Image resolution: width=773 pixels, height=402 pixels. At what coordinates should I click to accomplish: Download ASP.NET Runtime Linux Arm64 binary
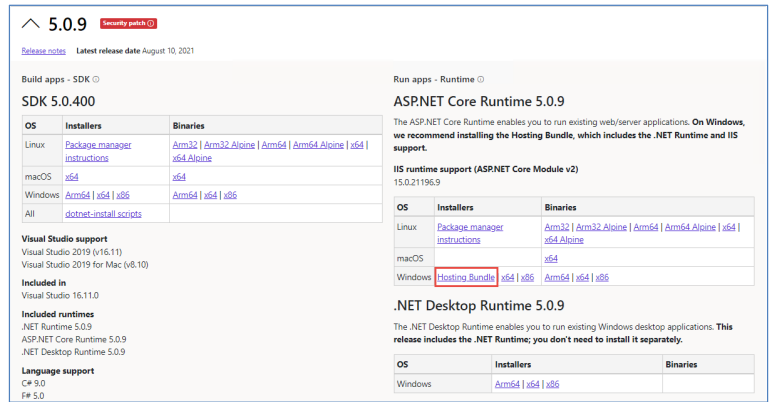point(646,227)
